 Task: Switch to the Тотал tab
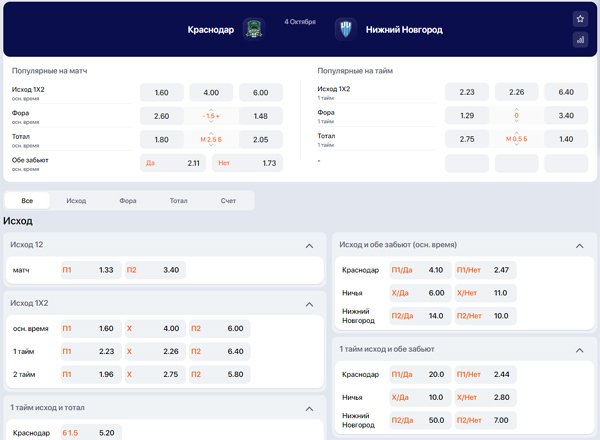179,200
